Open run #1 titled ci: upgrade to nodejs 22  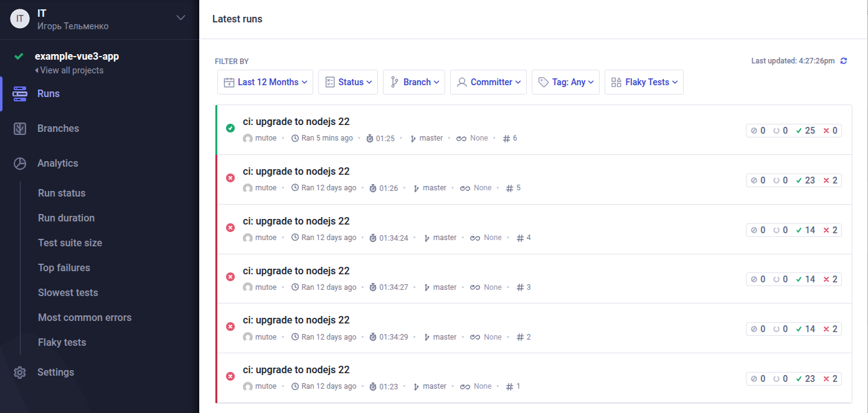click(x=296, y=370)
